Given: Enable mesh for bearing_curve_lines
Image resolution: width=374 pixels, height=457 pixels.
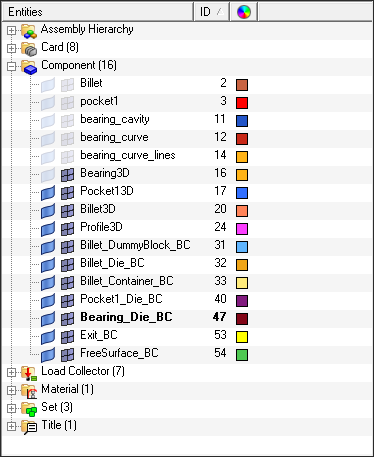Looking at the screenshot, I should pos(67,157).
